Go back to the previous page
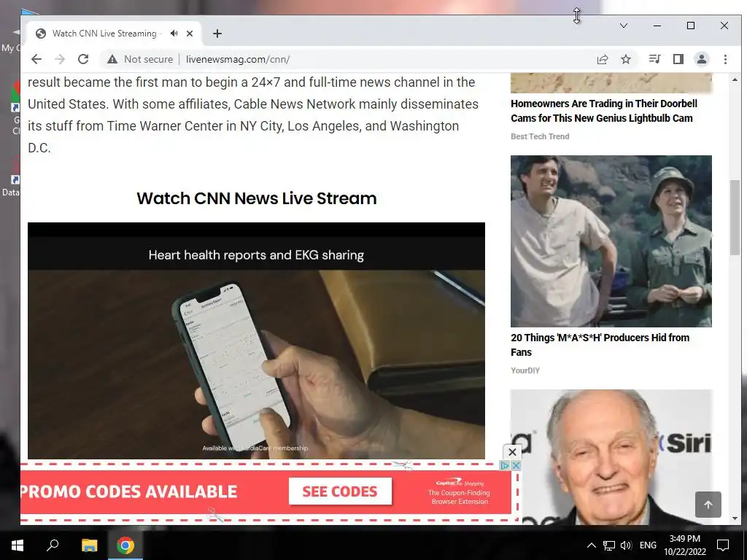747x560 pixels. (x=36, y=59)
